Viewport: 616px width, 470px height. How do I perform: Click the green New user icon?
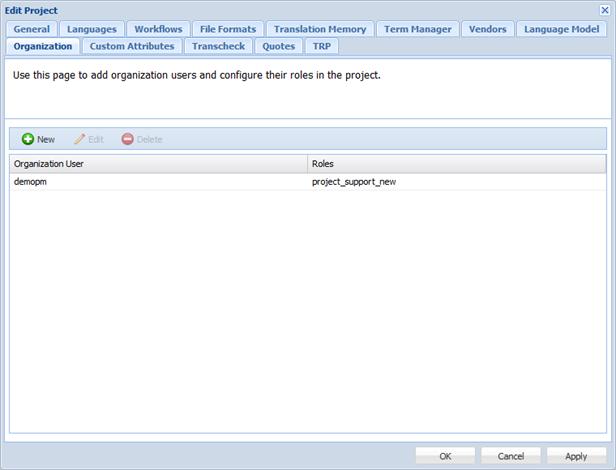click(28, 139)
